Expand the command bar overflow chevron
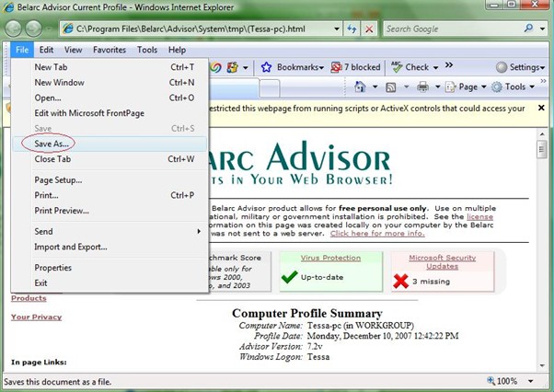The image size is (554, 392). [543, 81]
